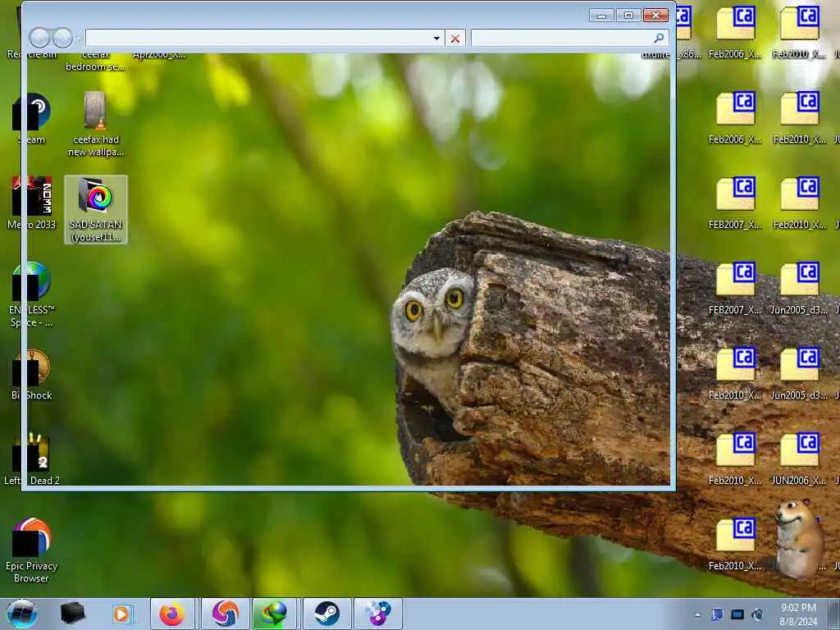Switch to Steam on the taskbar
The image size is (840, 630).
[326, 614]
